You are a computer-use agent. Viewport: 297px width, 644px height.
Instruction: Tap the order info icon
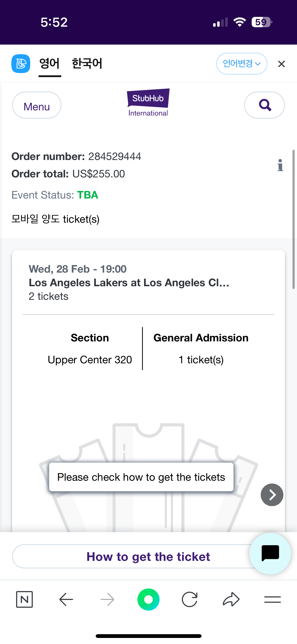click(280, 165)
